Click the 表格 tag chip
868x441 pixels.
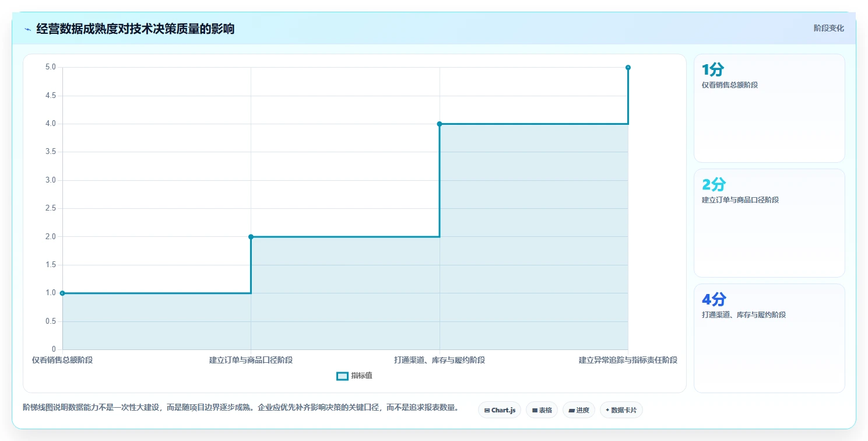542,410
